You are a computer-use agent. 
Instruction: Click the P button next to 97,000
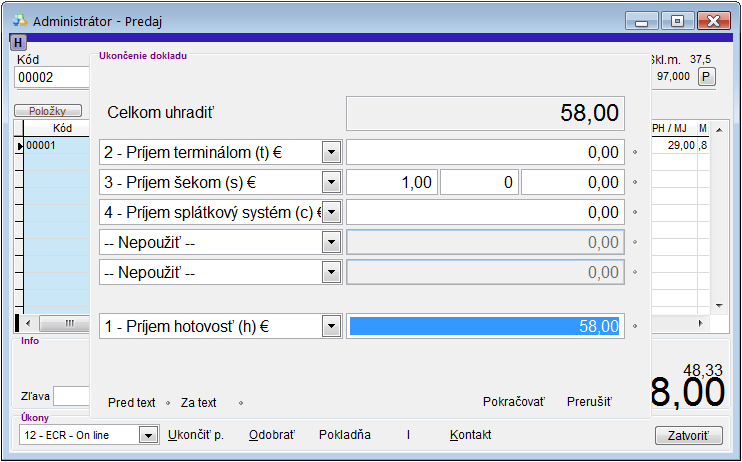[x=706, y=77]
